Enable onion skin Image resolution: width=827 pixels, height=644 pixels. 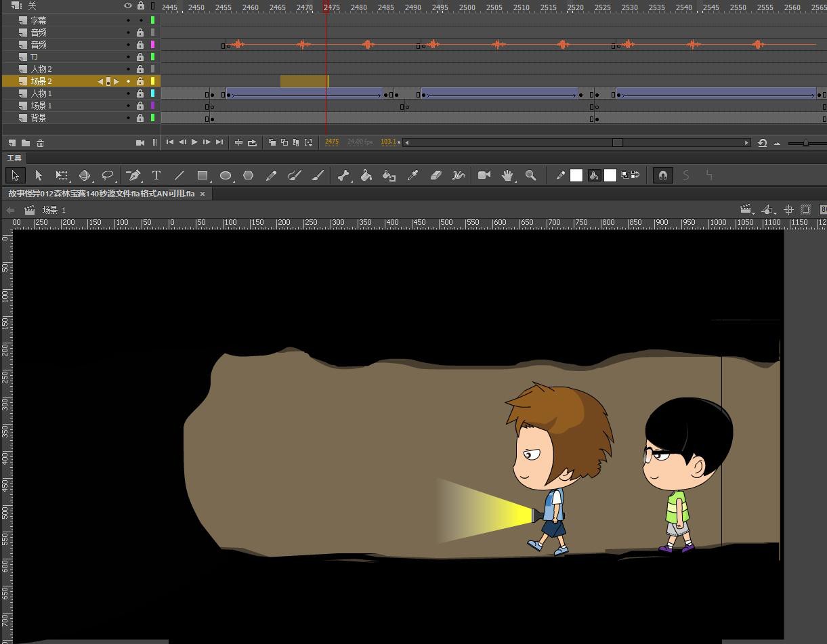(x=272, y=142)
